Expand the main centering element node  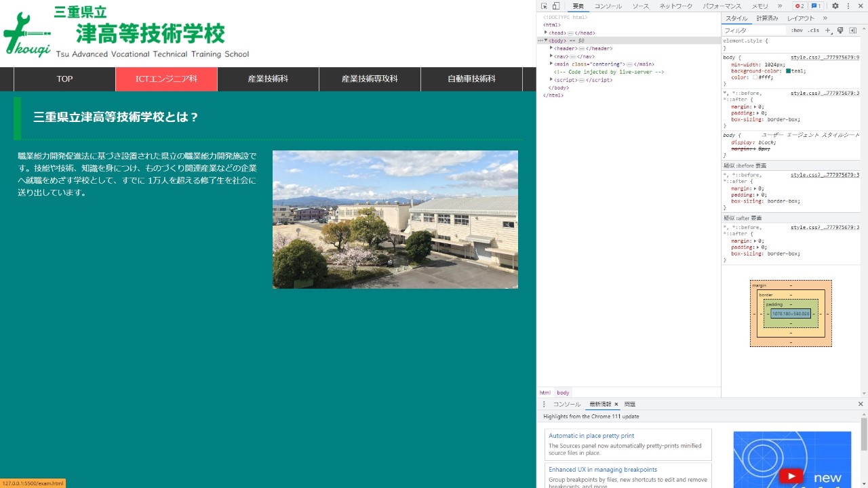(x=551, y=64)
